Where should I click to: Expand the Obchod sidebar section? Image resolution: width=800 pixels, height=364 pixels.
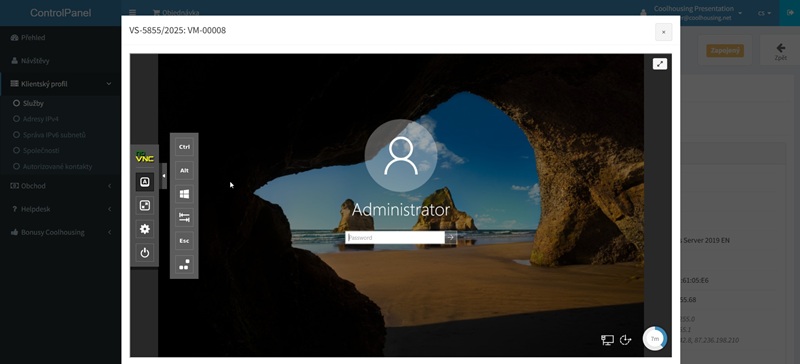tap(61, 186)
